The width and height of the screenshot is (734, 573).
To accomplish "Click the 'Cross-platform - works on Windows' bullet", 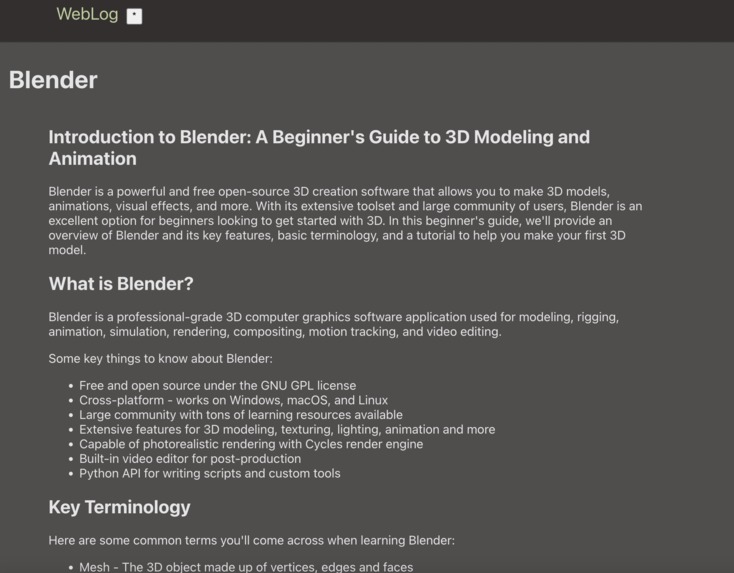I will click(x=234, y=400).
